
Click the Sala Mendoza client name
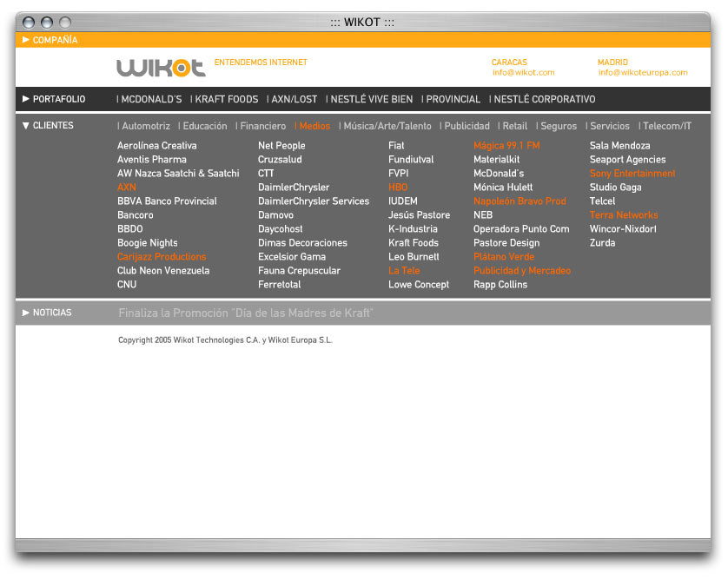619,146
